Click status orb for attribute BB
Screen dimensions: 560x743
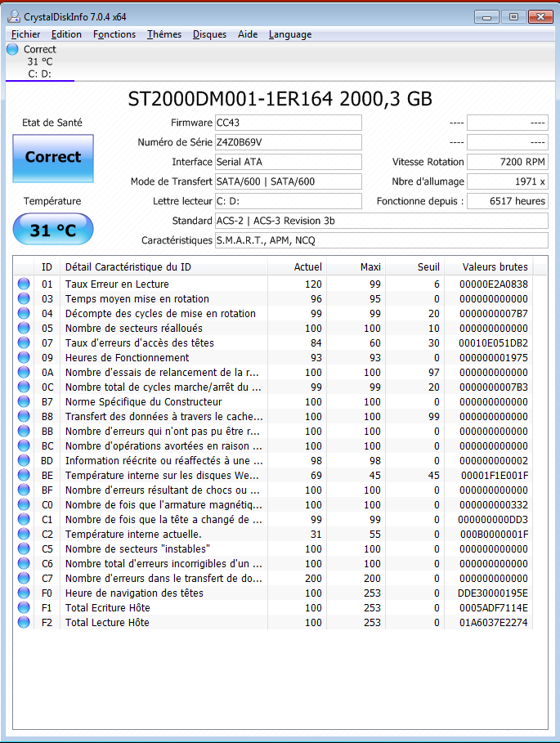(24, 431)
